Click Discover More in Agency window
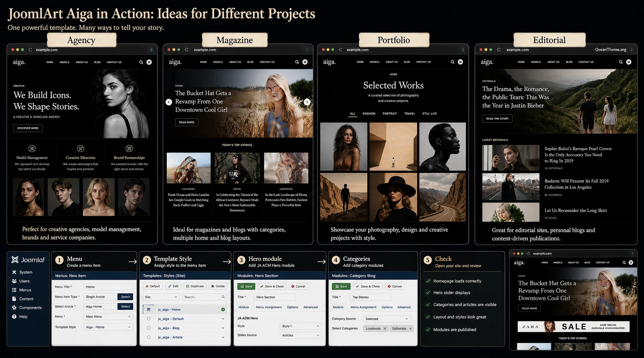 pos(28,128)
